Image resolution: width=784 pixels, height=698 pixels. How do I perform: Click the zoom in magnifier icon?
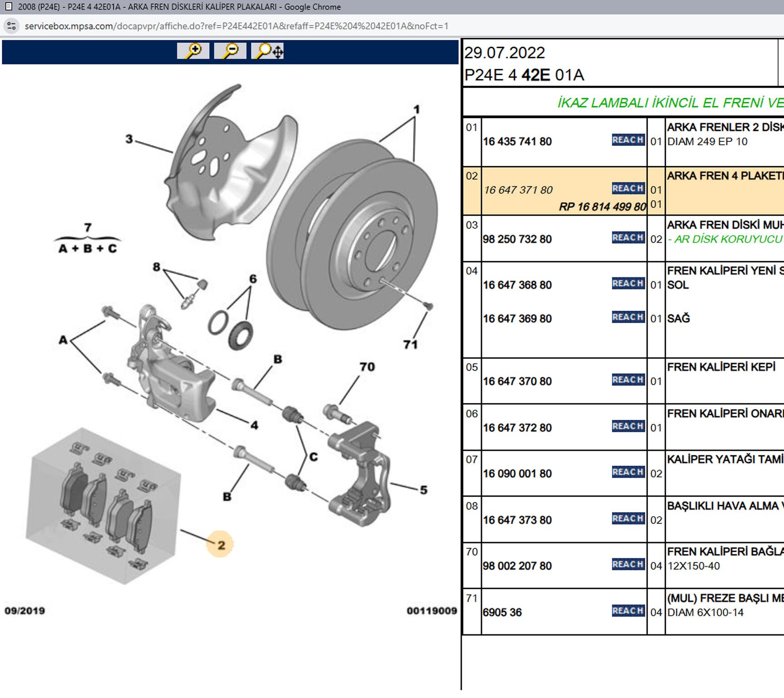click(193, 51)
